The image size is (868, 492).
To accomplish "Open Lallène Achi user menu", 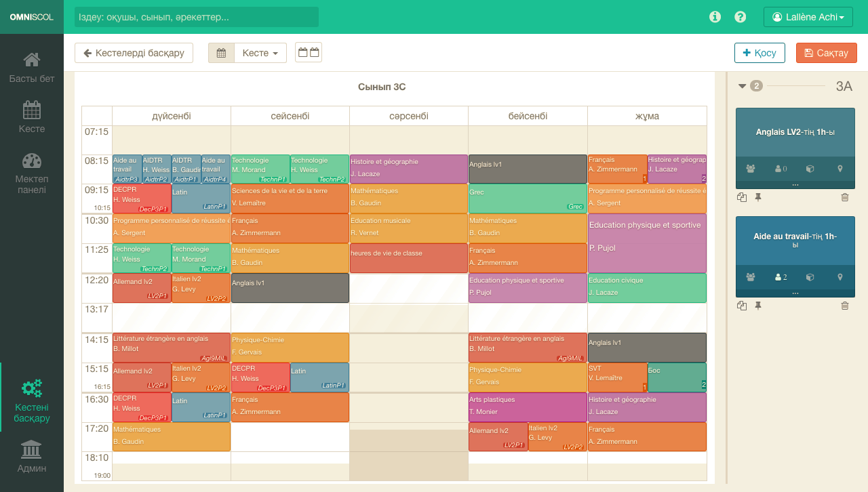I will pos(808,17).
